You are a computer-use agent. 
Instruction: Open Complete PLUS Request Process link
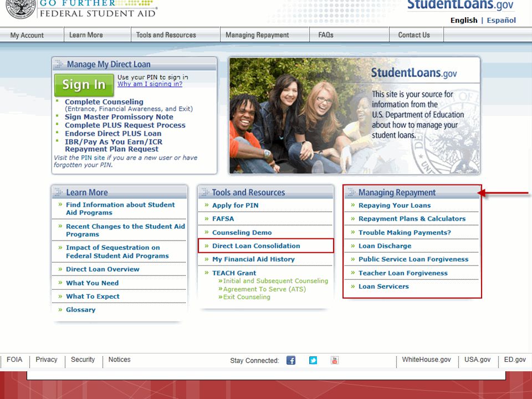point(125,125)
